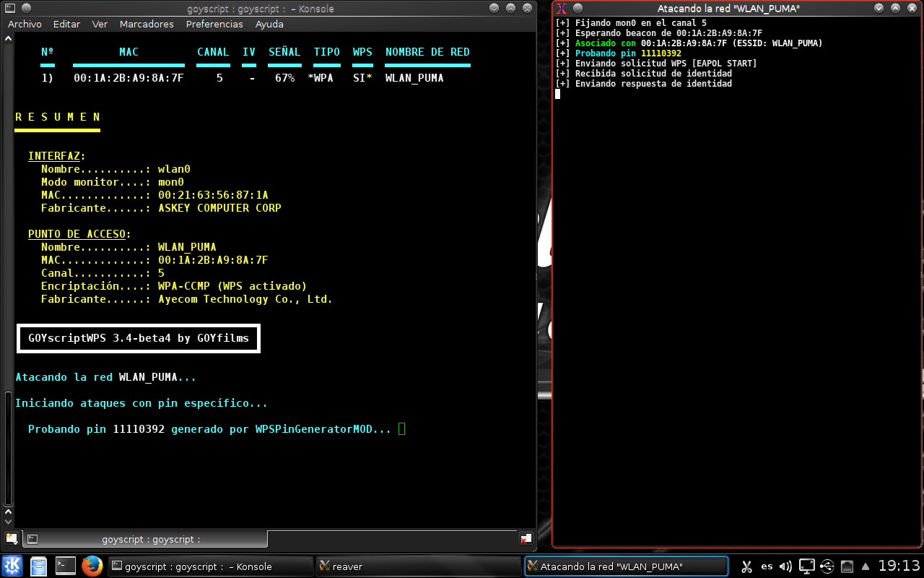Viewport: 924px width, 578px height.
Task: Click 'Enviando solicitud WPS [EAPOL START]' line
Action: (656, 64)
